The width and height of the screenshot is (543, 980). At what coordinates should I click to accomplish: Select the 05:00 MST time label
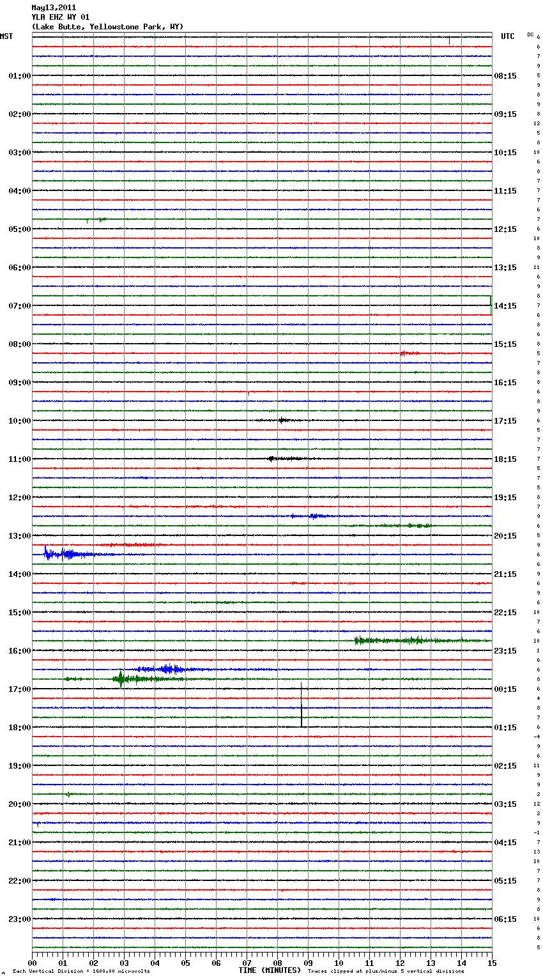[20, 229]
